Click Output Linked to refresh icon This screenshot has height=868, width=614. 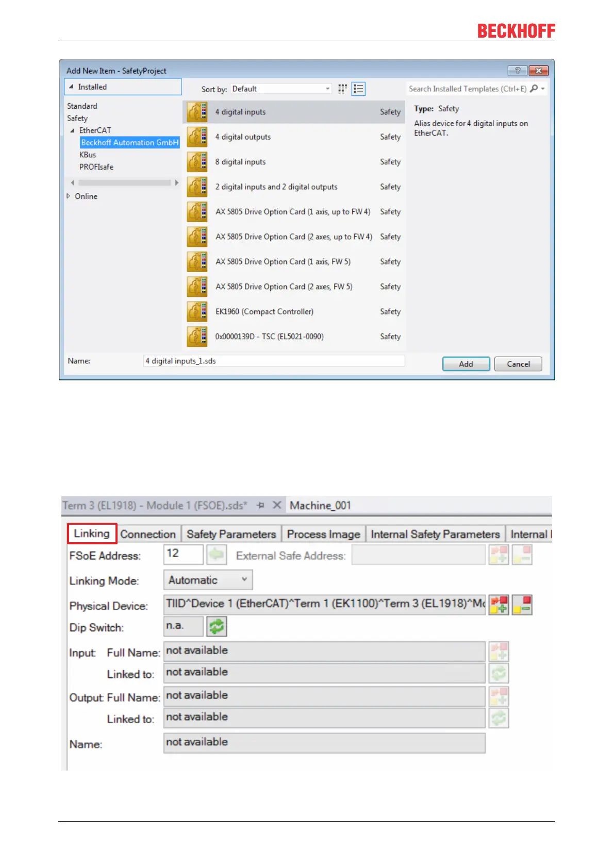tap(499, 718)
